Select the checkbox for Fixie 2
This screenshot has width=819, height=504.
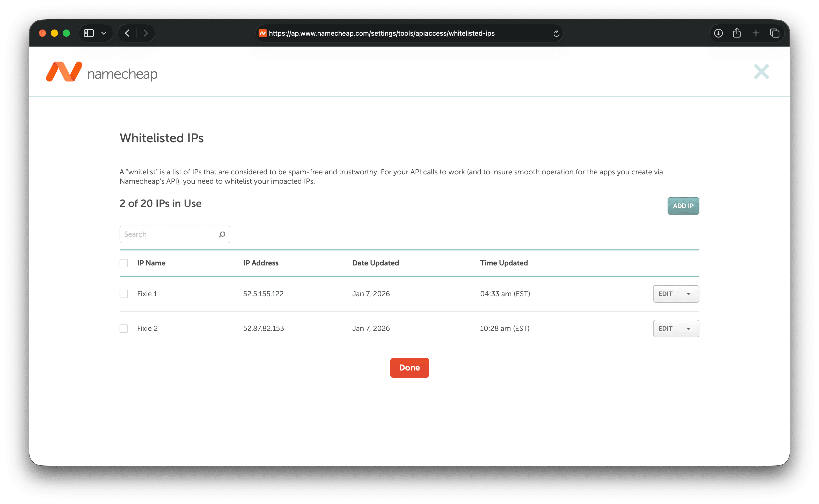(x=124, y=328)
